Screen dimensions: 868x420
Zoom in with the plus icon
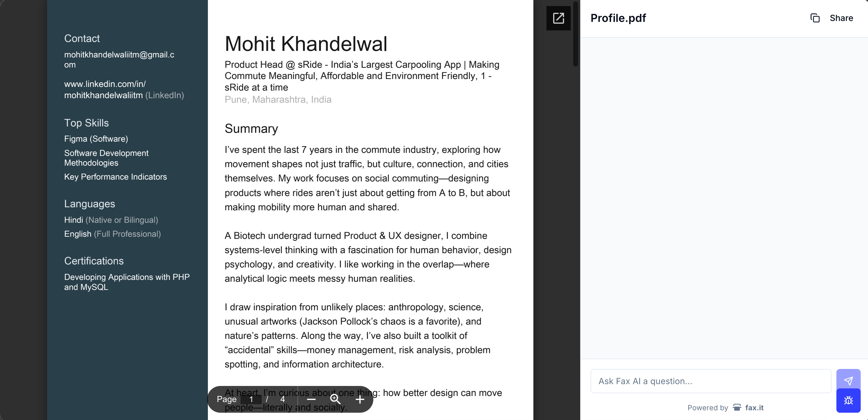[360, 399]
